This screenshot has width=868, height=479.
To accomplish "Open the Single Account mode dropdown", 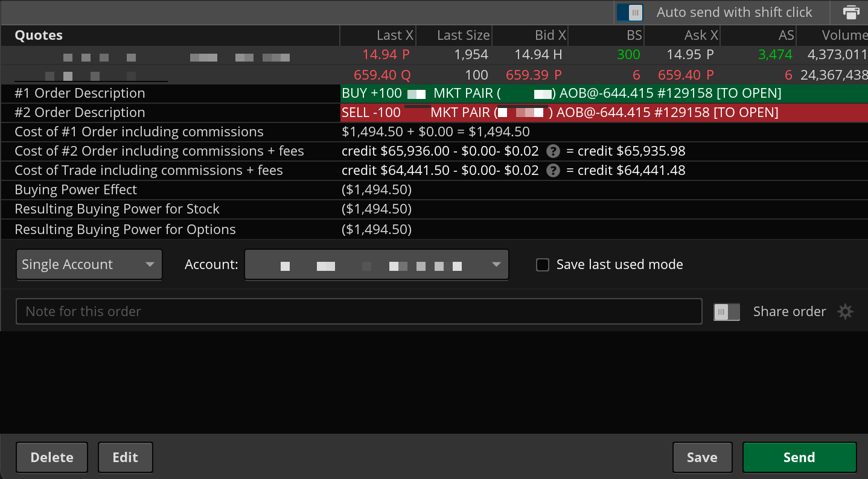I will click(x=89, y=265).
